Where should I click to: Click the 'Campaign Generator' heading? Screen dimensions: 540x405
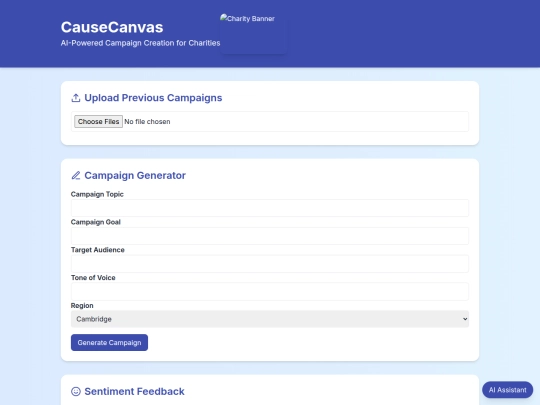pyautogui.click(x=135, y=176)
